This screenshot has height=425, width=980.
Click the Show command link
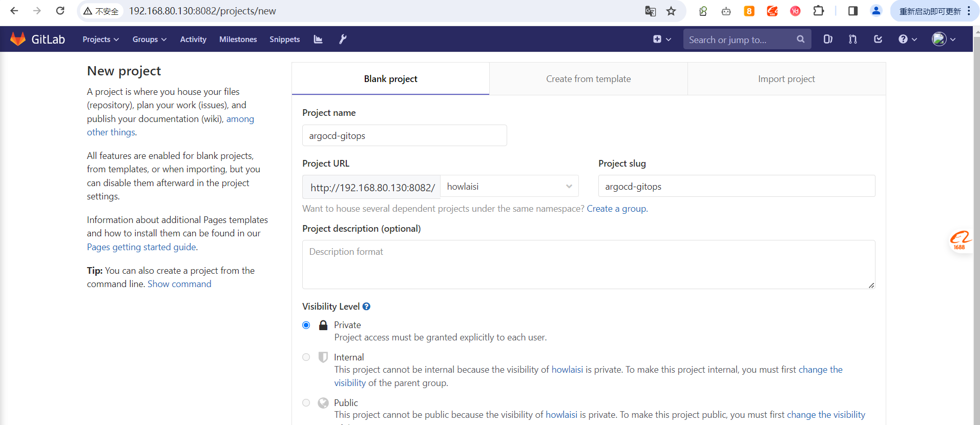point(179,284)
